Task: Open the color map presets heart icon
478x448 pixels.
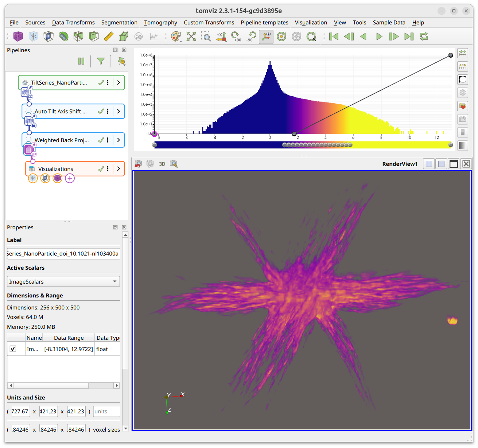Action: (x=463, y=106)
